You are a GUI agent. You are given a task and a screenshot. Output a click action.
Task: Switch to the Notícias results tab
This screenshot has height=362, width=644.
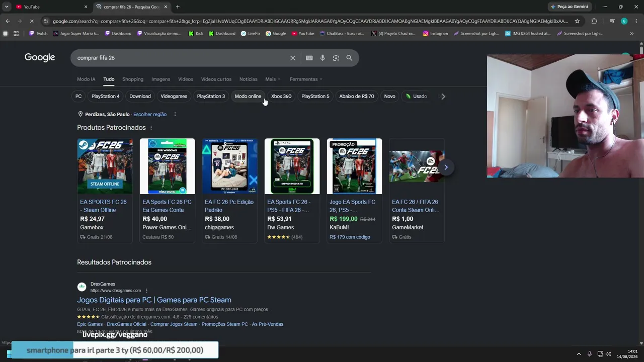[x=249, y=79]
